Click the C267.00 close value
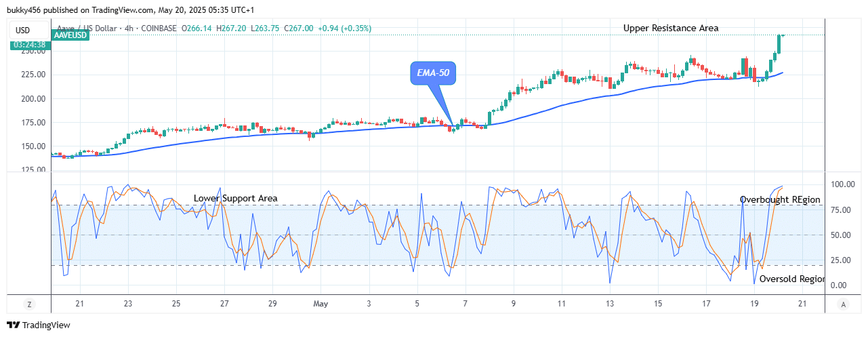Image resolution: width=868 pixels, height=337 pixels. pyautogui.click(x=299, y=28)
